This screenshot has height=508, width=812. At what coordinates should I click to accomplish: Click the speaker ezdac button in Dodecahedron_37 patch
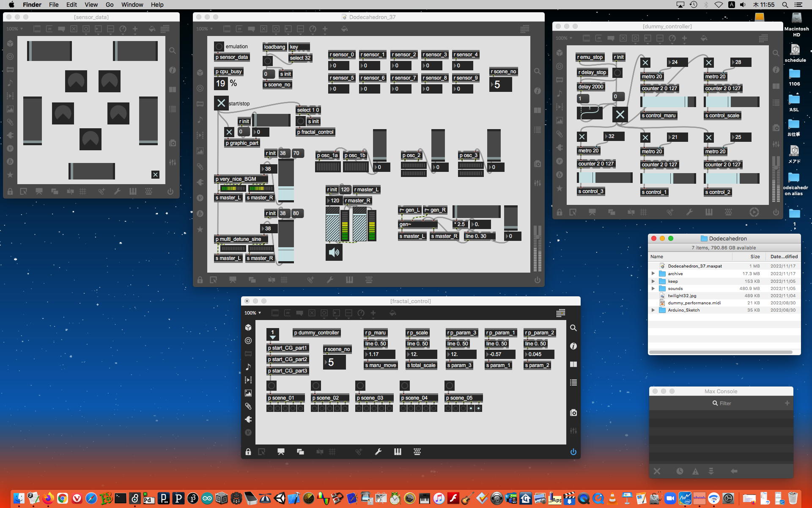pos(334,252)
